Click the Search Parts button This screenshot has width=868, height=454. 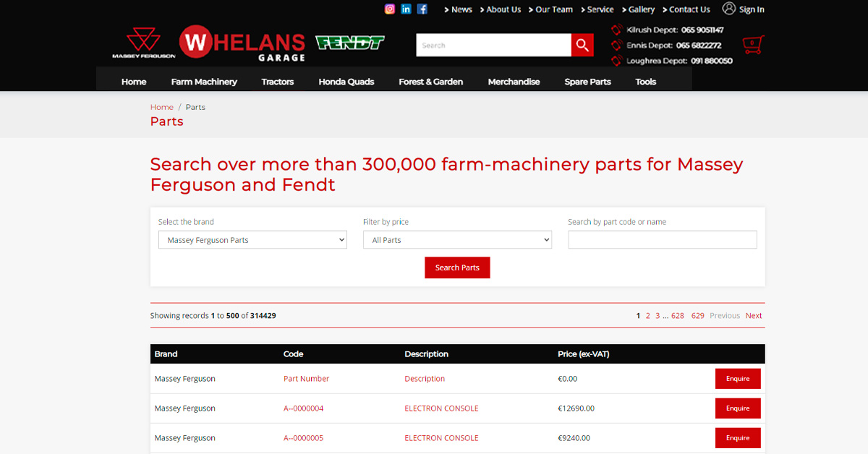(x=457, y=267)
